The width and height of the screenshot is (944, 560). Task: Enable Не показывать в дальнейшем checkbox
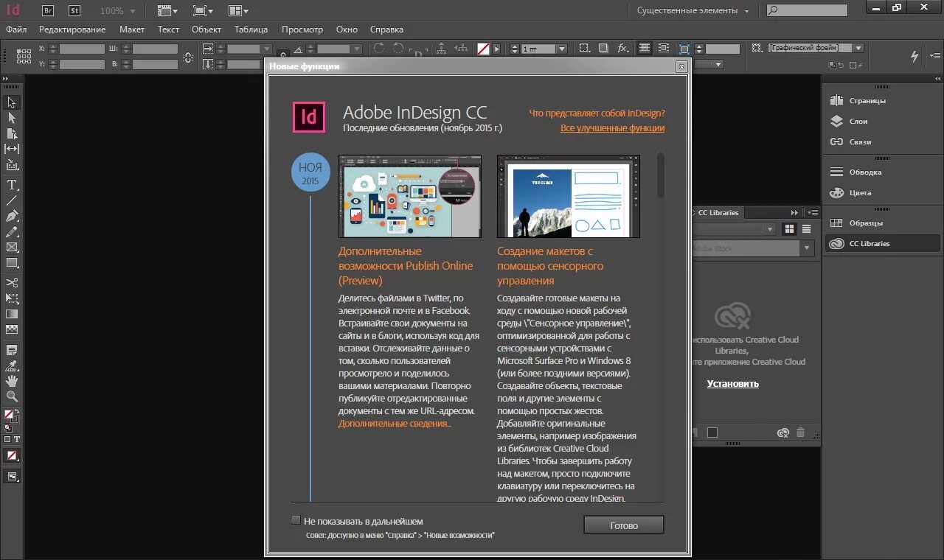296,519
